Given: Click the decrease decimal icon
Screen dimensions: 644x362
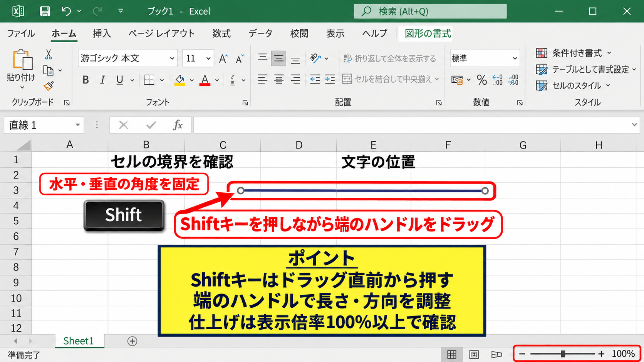Looking at the screenshot, I should 513,80.
